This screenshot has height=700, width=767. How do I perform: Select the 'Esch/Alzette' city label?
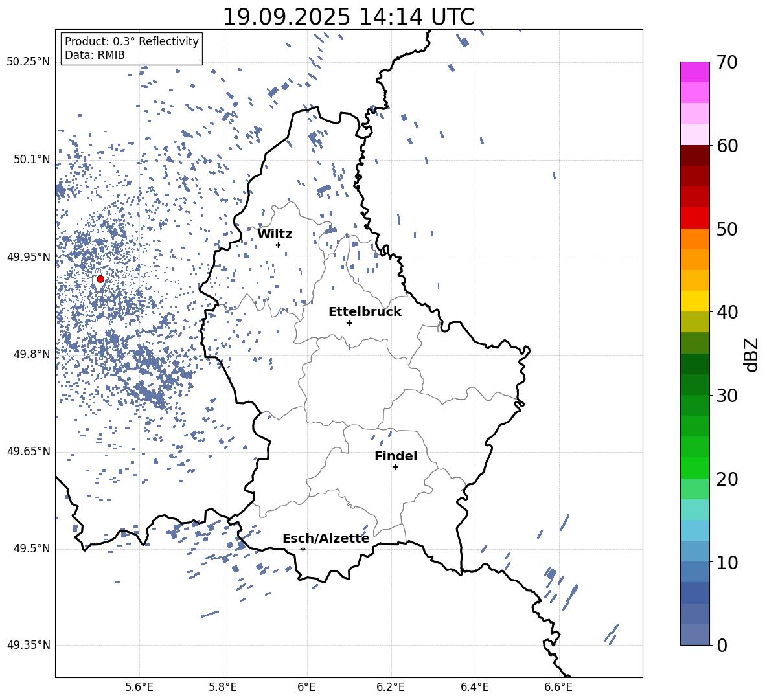tap(326, 539)
